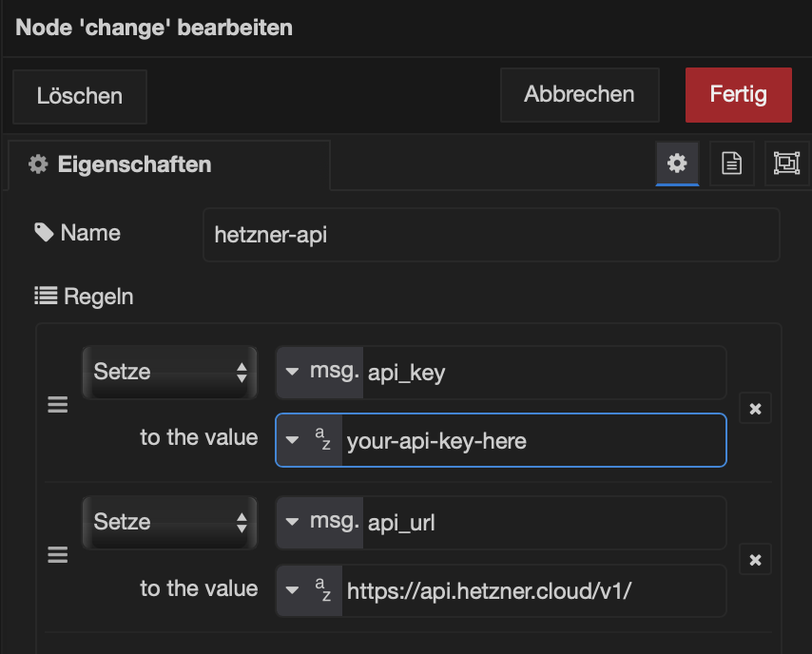This screenshot has width=812, height=654.
Task: Click the api.hetzner.cloud URL value field
Action: tap(531, 591)
